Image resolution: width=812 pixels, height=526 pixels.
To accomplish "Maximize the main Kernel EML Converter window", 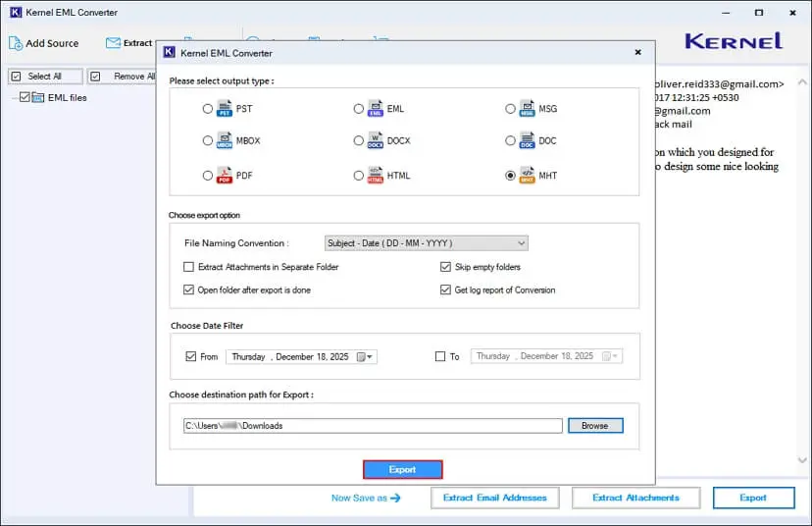I will [759, 13].
